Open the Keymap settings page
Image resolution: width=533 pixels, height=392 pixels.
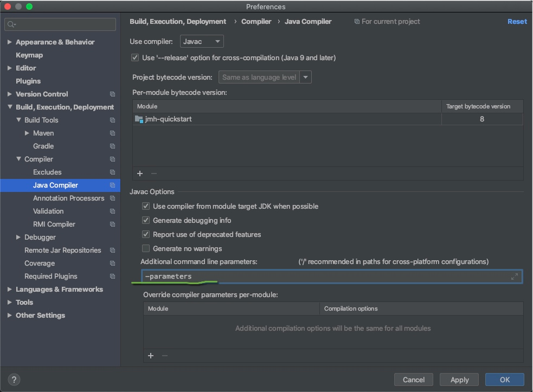point(29,55)
